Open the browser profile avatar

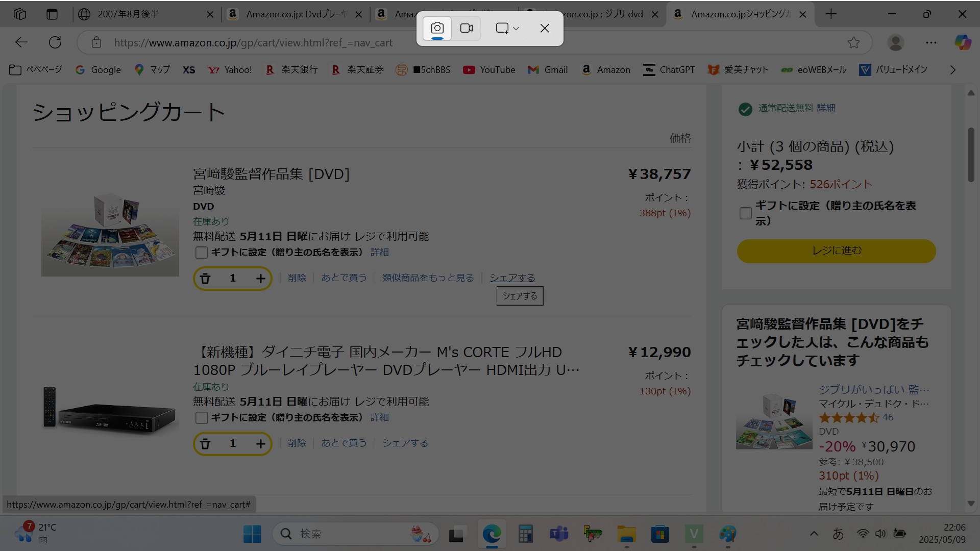coord(896,42)
